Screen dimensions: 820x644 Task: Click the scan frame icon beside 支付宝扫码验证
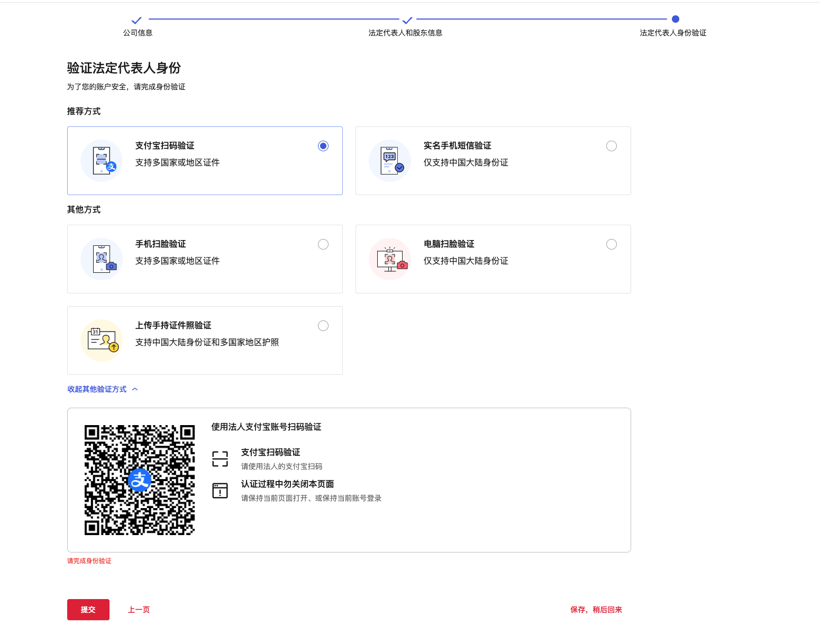point(220,459)
